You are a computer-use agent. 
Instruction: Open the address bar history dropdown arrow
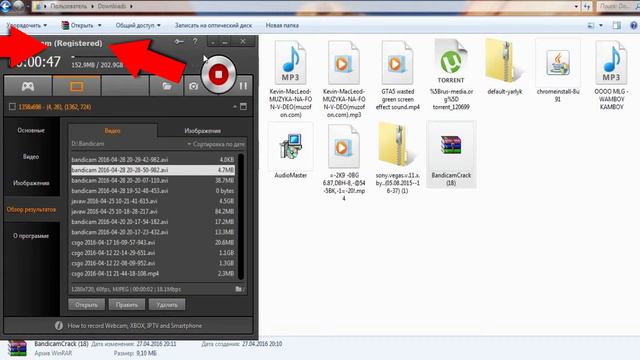click(576, 7)
